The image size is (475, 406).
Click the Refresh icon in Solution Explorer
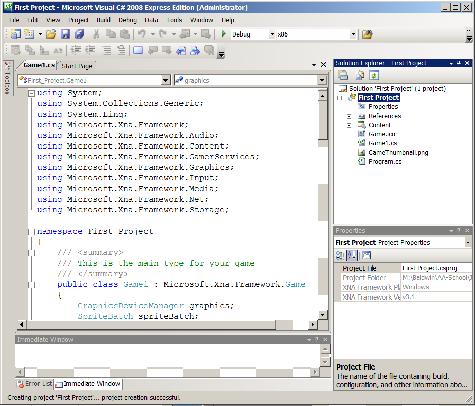(x=374, y=75)
